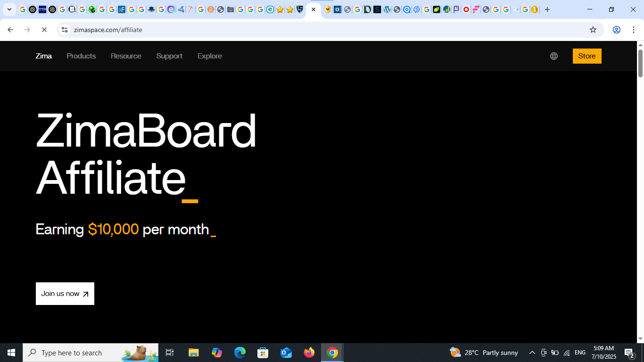Open the green leaf on black favicon tab
Screen dimensions: 644x362
point(437,9)
